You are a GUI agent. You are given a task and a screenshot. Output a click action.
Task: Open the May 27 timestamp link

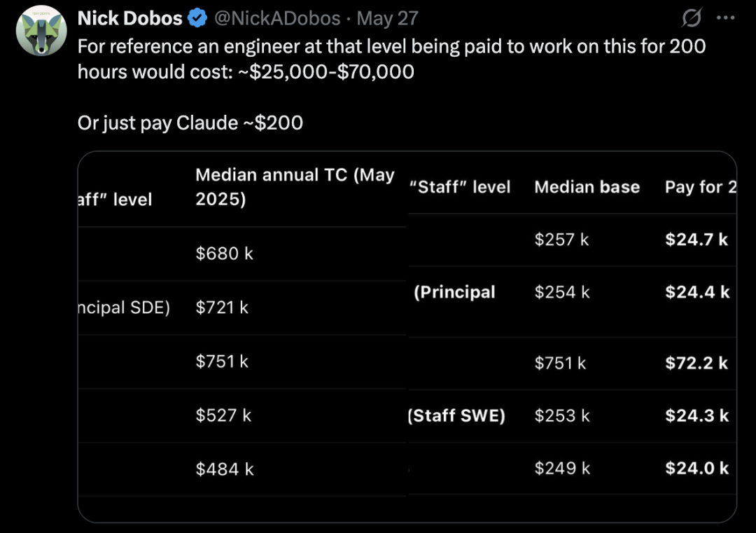pyautogui.click(x=387, y=18)
